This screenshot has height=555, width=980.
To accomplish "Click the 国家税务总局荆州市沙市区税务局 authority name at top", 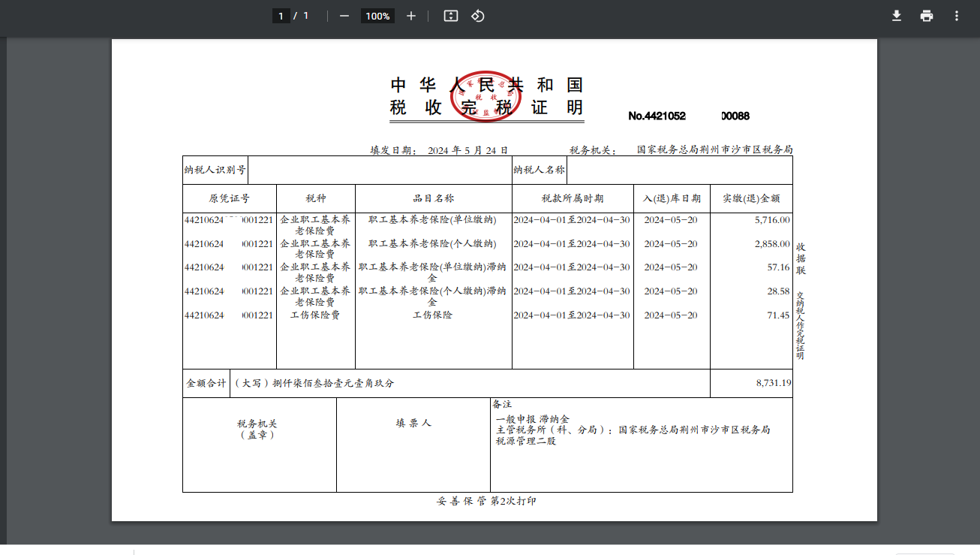I will click(x=714, y=150).
